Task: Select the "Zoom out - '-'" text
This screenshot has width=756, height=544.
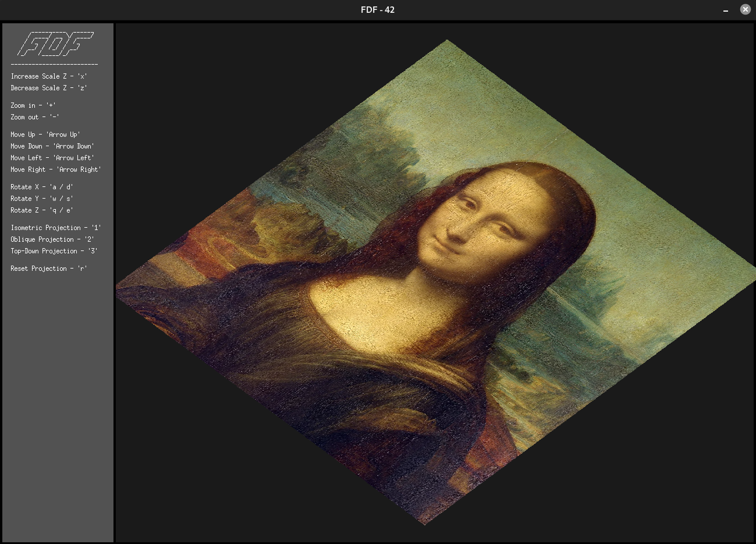Action: (35, 117)
